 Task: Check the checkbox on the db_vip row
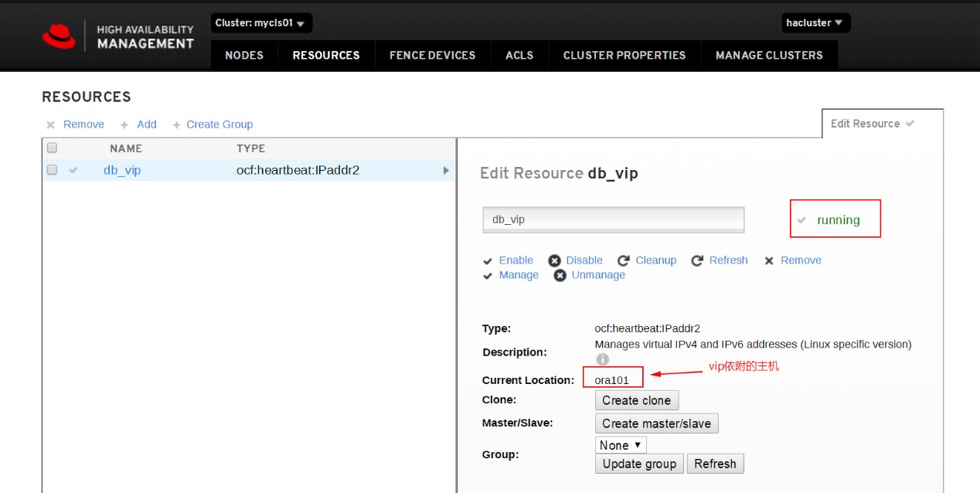51,170
